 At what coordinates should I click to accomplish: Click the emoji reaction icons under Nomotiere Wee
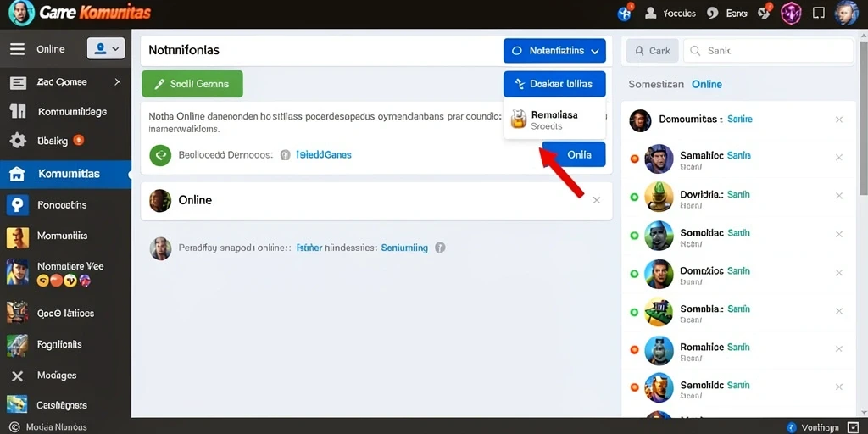63,281
